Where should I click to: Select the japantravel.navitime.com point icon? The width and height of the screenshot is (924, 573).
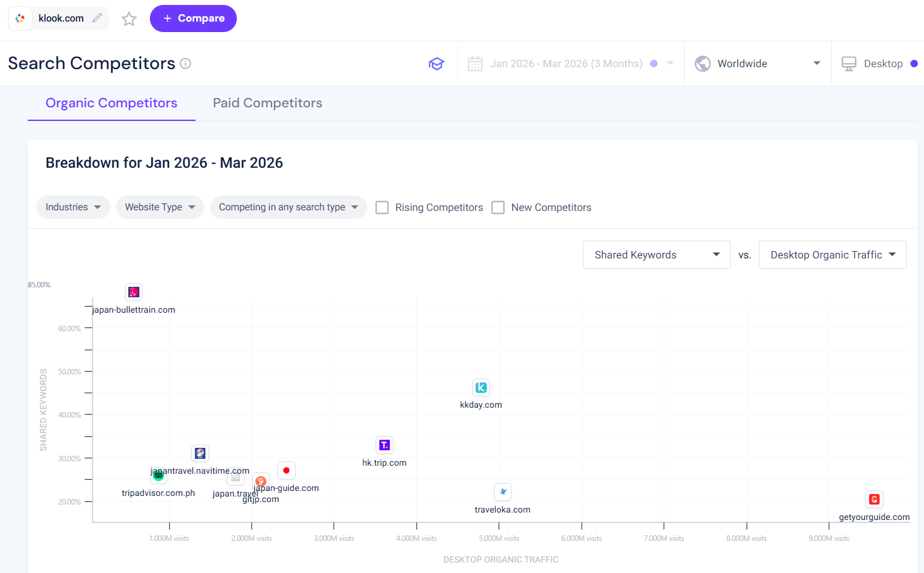200,453
